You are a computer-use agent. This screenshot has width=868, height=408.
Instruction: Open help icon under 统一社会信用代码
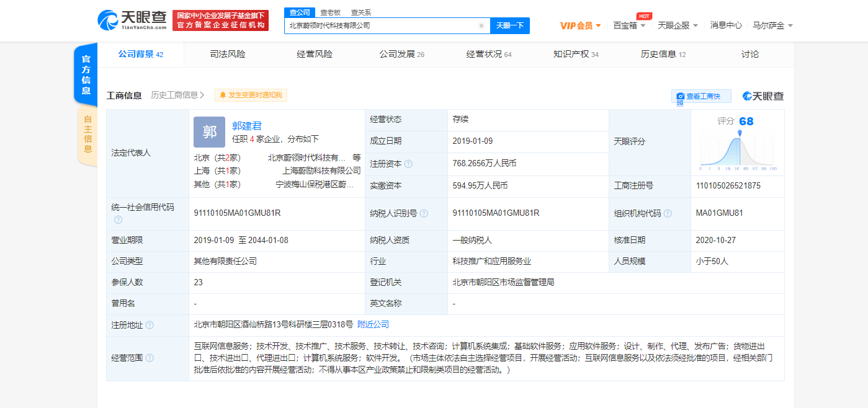(x=118, y=220)
